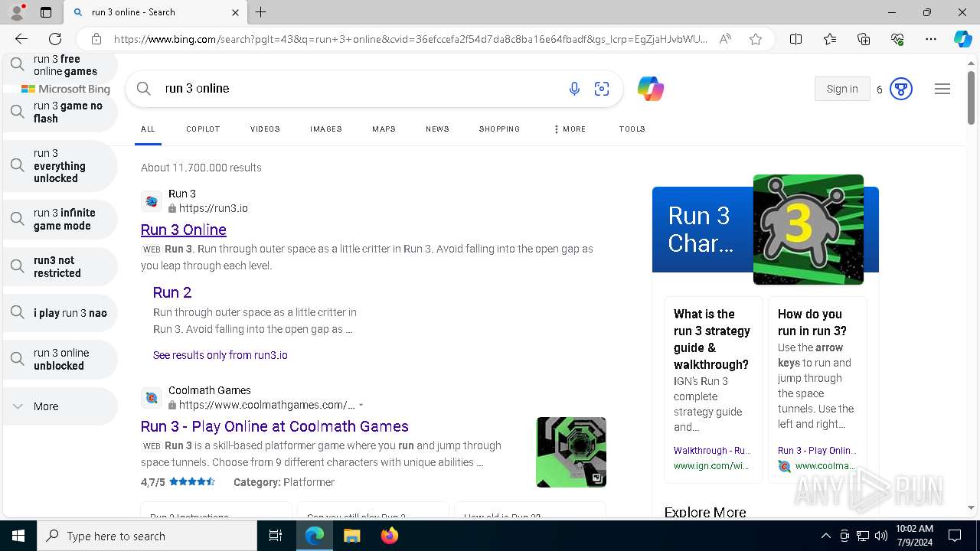Go to Microsoft Bing home logo
The image size is (980, 551).
66,89
